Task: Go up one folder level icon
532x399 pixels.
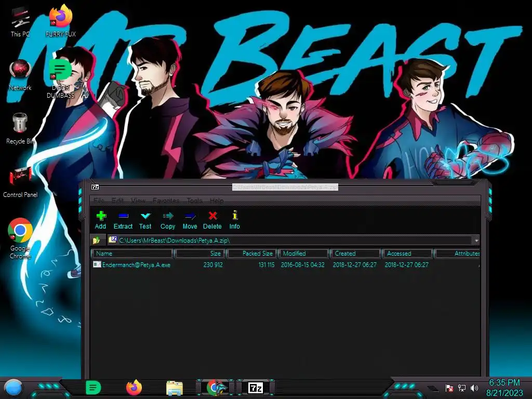Action: pos(96,240)
